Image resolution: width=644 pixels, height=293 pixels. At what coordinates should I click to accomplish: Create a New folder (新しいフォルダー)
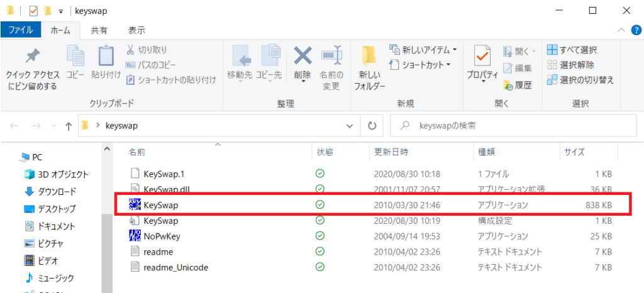(x=369, y=68)
